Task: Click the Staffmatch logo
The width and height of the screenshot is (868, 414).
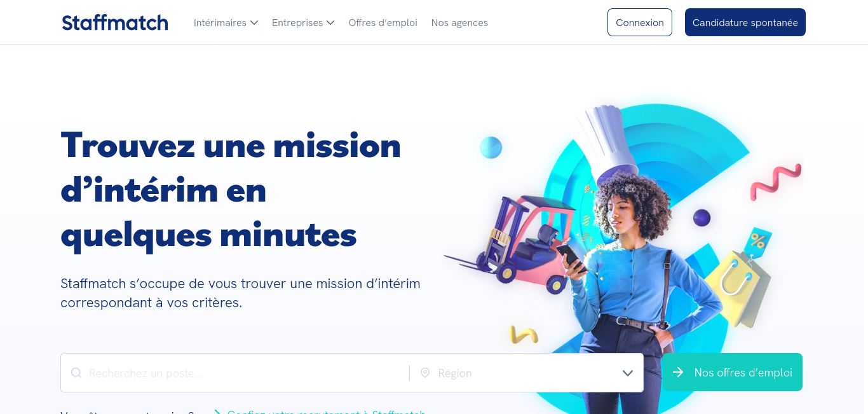Action: click(x=115, y=23)
